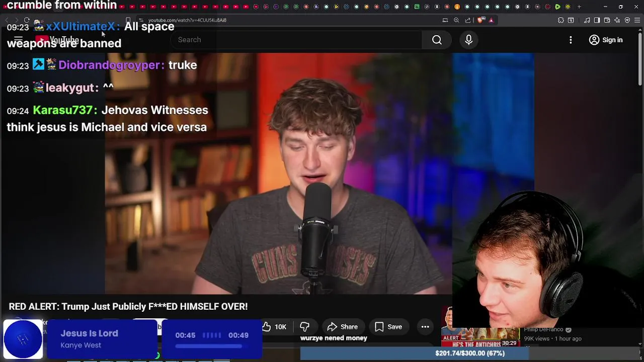
Task: Switch to the yellow play-icon browser tab
Action: point(336,7)
